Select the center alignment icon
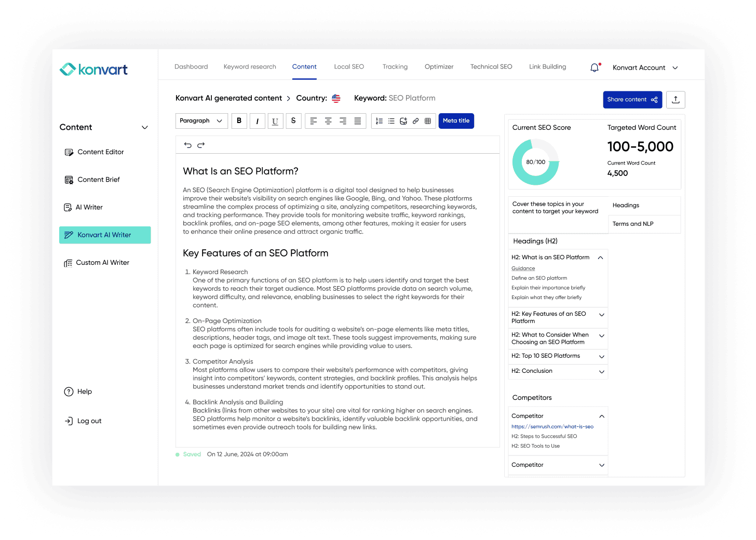Viewport: 756px width, 540px height. click(328, 120)
